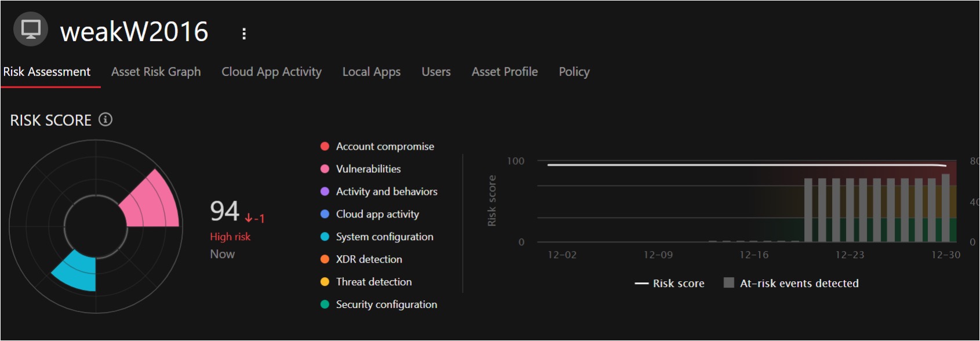Switch to the Policy tab
The height and width of the screenshot is (341, 980).
tap(574, 72)
